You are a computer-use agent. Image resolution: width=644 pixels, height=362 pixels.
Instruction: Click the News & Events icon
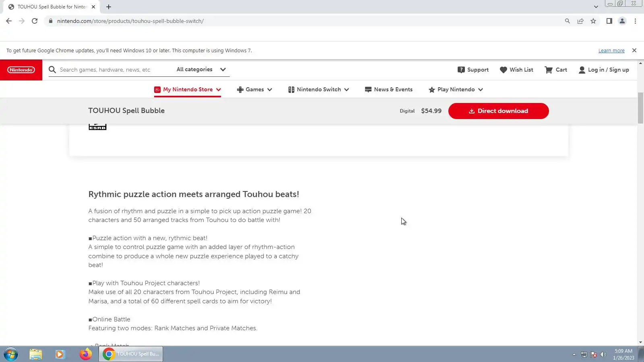pyautogui.click(x=368, y=89)
